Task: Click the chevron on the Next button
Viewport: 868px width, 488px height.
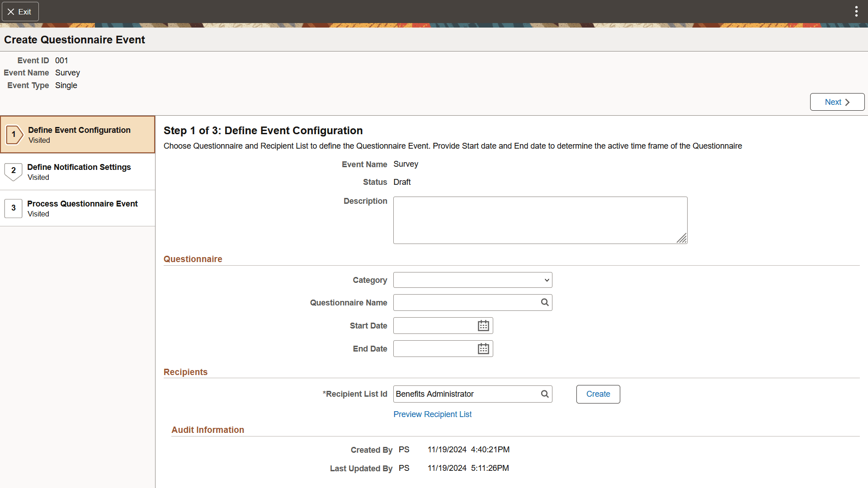Action: 848,102
